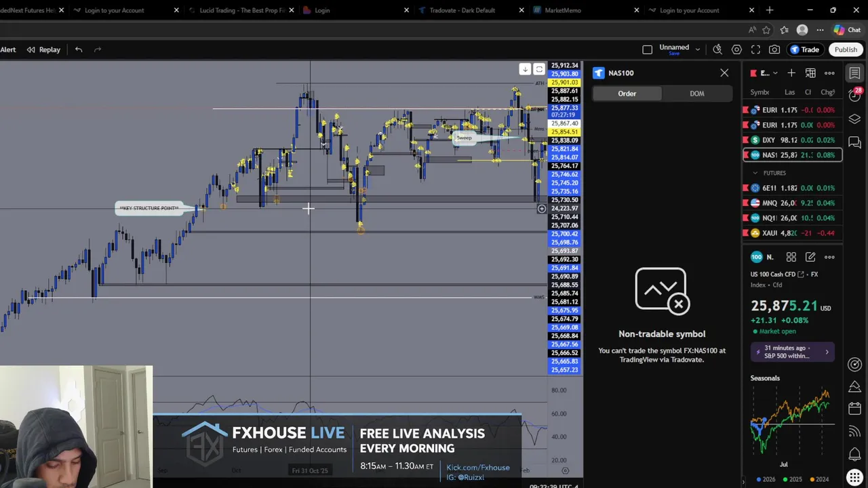Open news feed signal sidebar icon
The height and width of the screenshot is (488, 868).
pyautogui.click(x=854, y=431)
